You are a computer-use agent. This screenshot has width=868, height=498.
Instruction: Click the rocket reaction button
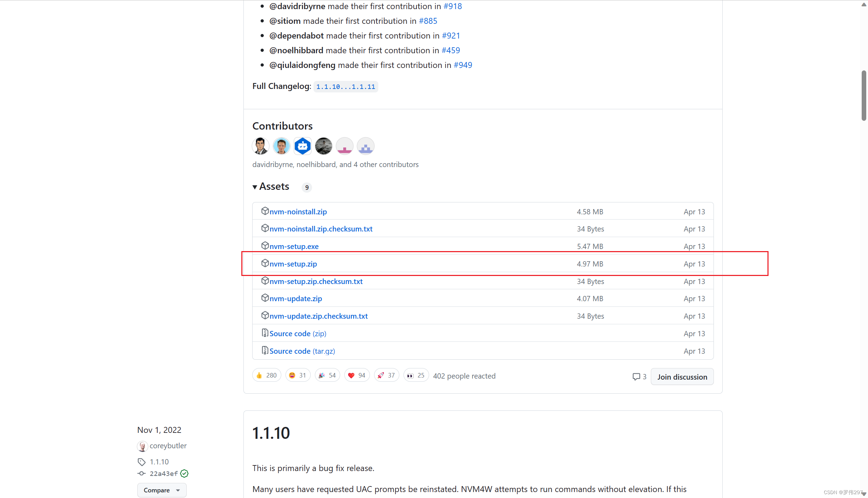[386, 375]
